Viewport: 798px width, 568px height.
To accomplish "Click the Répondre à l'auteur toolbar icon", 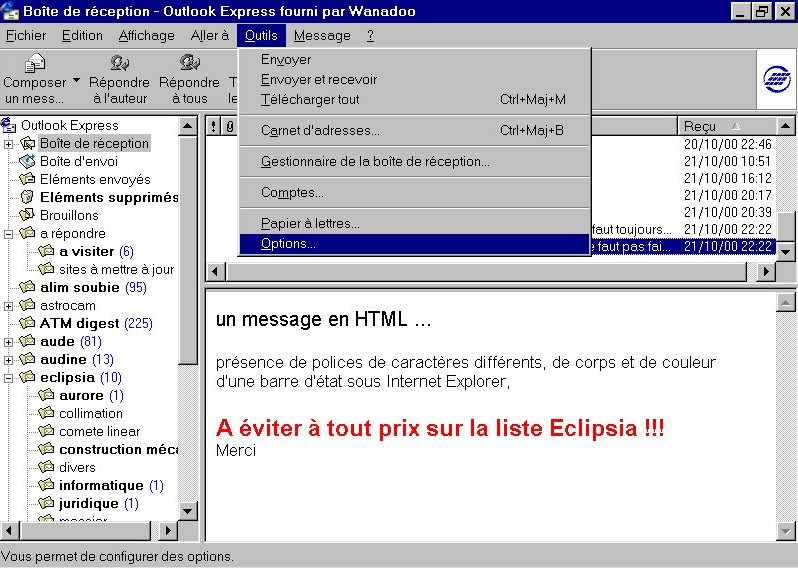I will (120, 63).
